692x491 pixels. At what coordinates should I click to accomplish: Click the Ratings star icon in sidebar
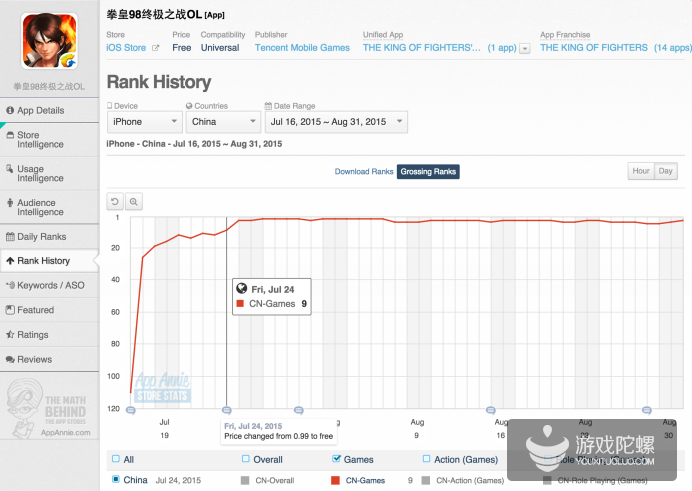tap(10, 335)
